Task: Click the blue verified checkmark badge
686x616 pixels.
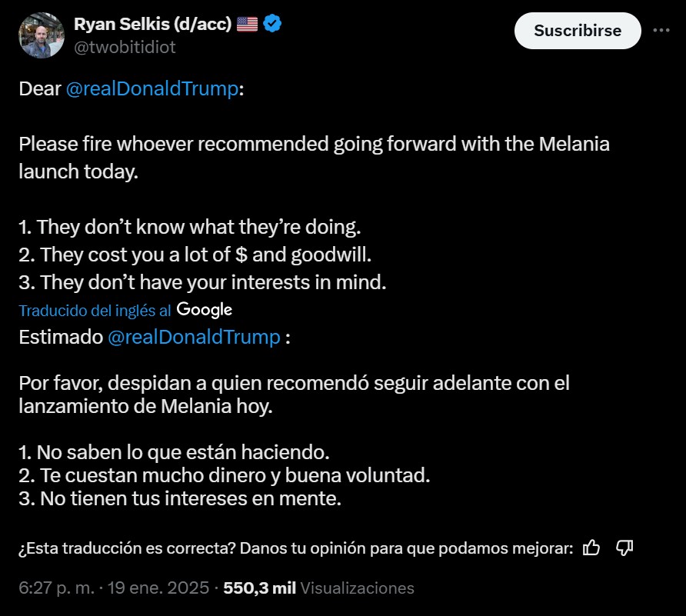Action: click(x=272, y=24)
